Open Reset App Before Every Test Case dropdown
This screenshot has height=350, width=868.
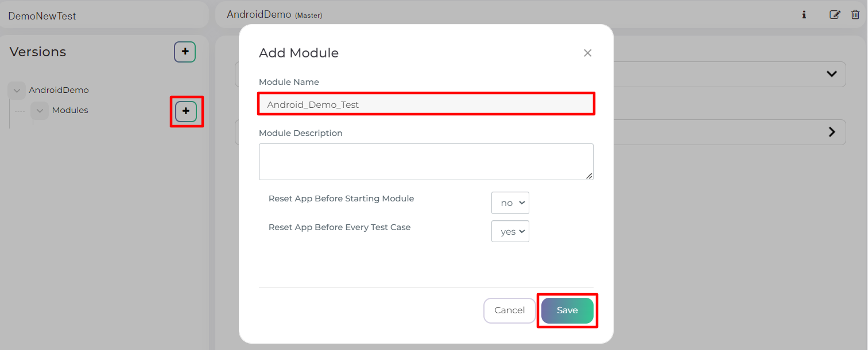click(510, 232)
